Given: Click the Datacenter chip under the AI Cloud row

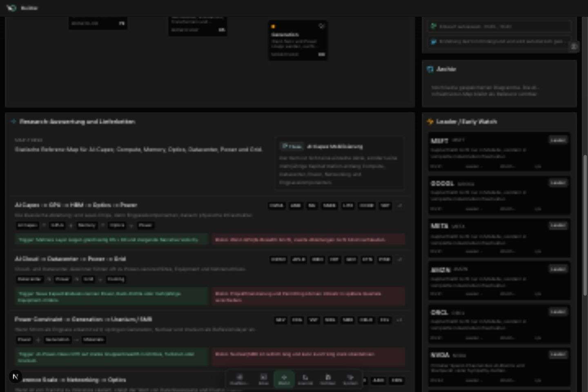Looking at the screenshot, I should [29, 279].
